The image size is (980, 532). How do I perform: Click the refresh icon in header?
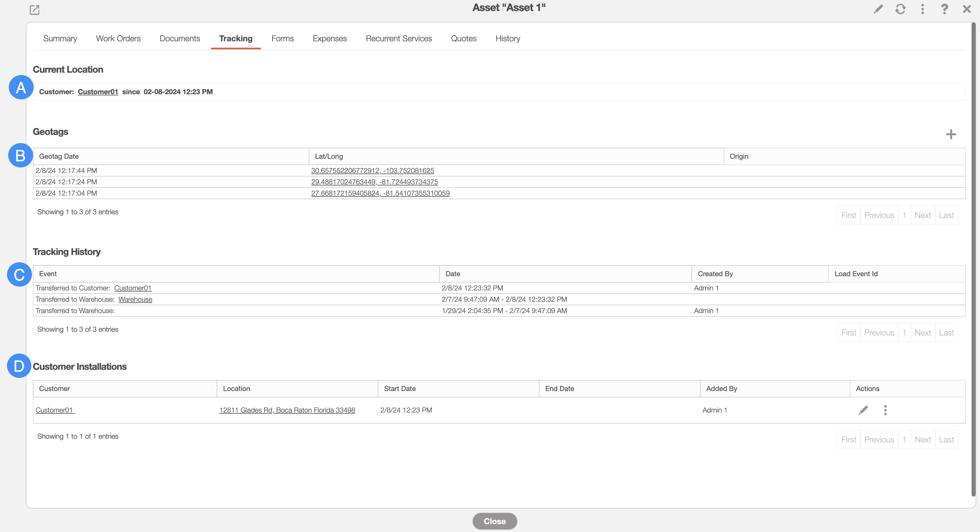900,9
